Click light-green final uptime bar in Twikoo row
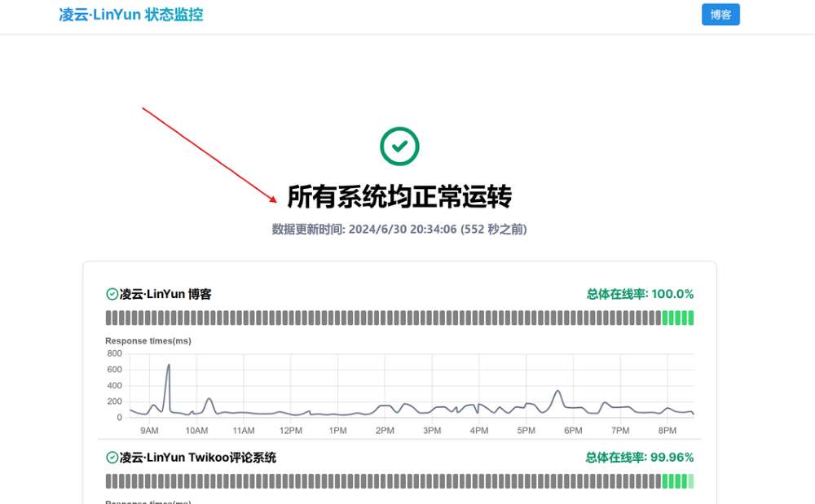 pyautogui.click(x=690, y=481)
